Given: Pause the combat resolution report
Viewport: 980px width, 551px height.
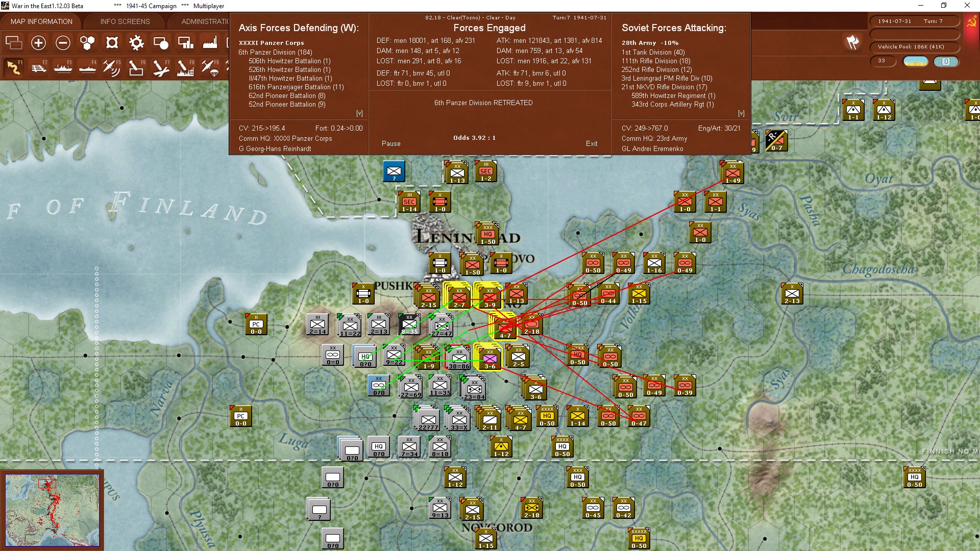Looking at the screenshot, I should tap(391, 144).
